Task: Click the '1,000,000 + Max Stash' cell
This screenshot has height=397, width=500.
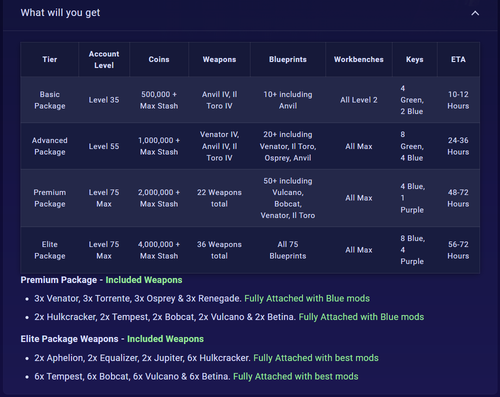Action: (x=159, y=146)
